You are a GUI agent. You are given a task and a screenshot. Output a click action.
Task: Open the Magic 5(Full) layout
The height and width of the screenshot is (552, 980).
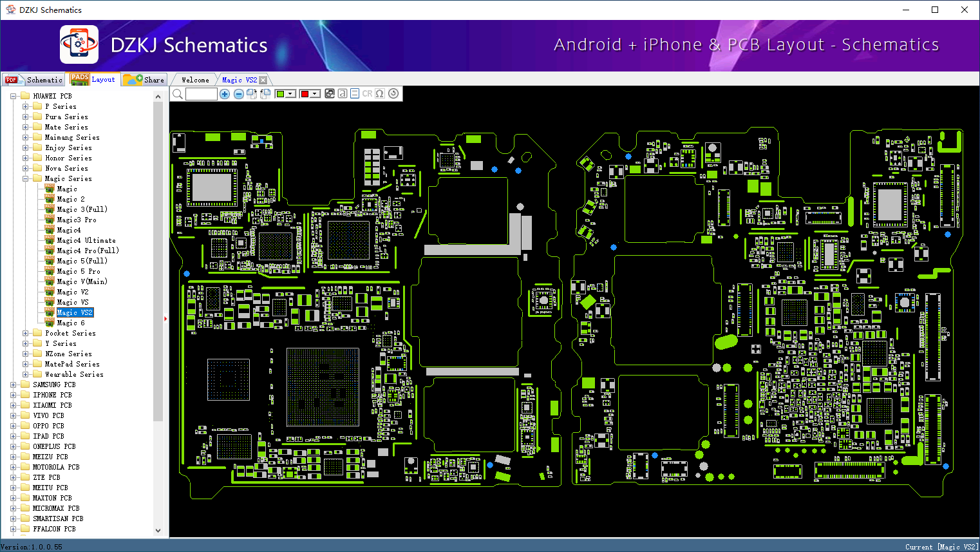click(82, 261)
